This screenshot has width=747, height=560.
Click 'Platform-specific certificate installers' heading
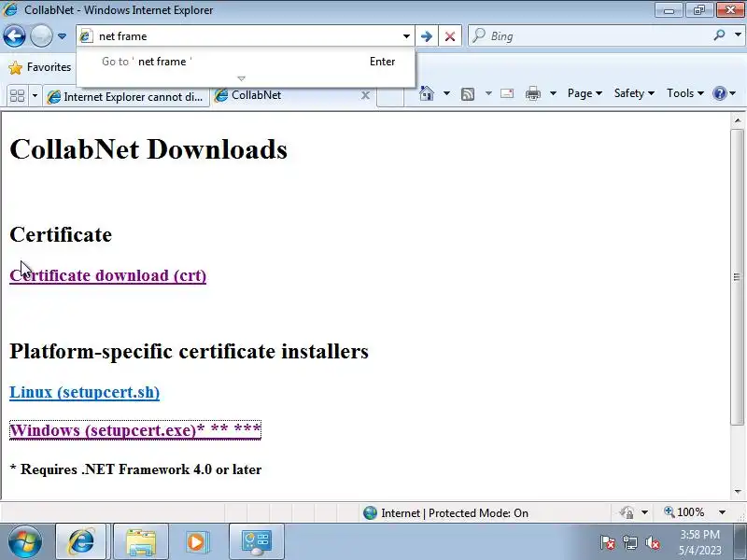coord(190,352)
